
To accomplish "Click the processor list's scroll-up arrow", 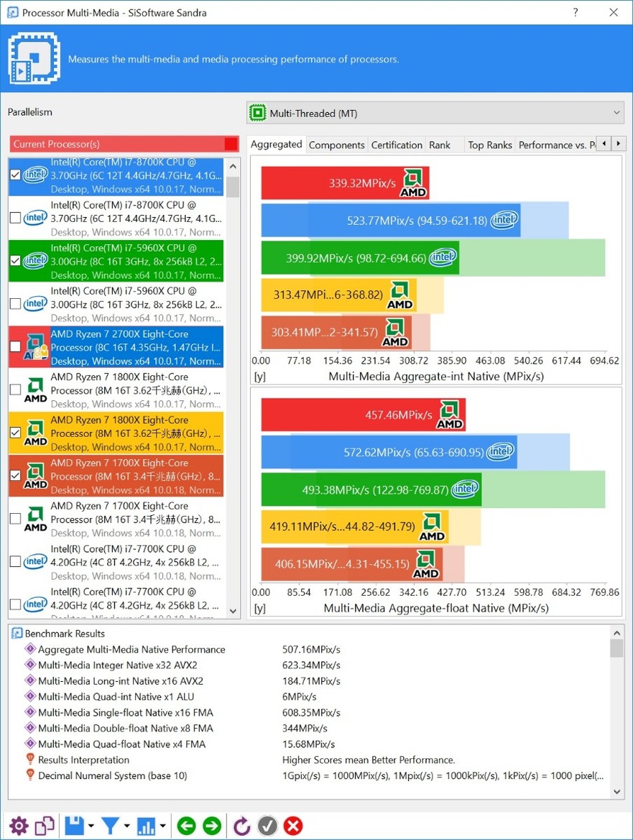I will (x=233, y=167).
